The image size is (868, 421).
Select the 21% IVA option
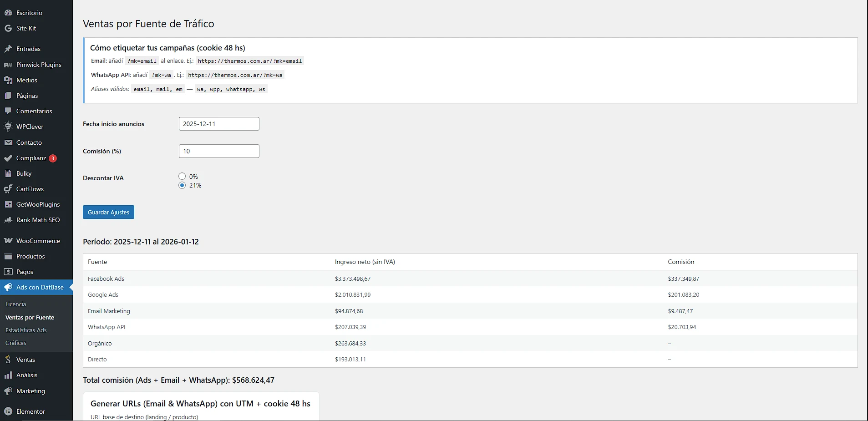[182, 185]
